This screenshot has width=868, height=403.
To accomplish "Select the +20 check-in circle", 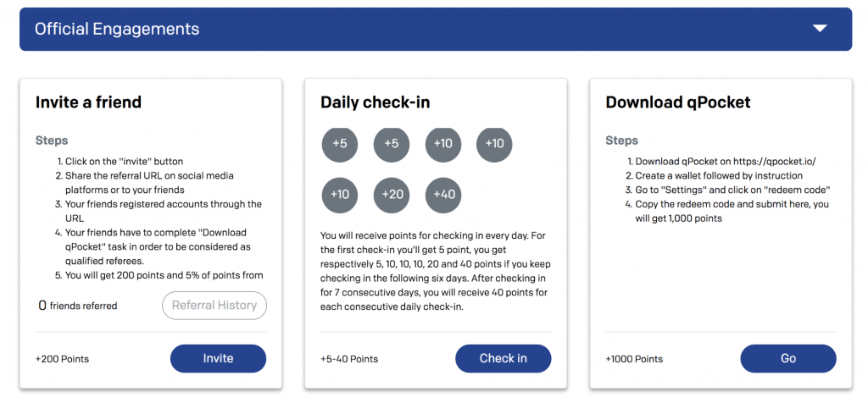I will (x=392, y=195).
